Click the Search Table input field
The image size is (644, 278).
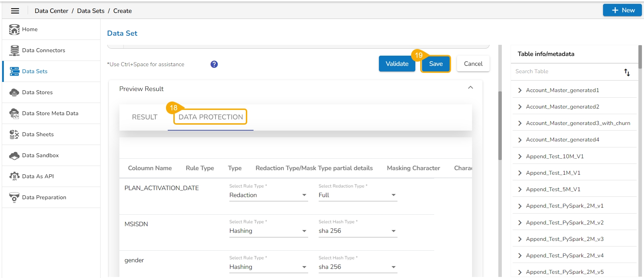(x=566, y=71)
